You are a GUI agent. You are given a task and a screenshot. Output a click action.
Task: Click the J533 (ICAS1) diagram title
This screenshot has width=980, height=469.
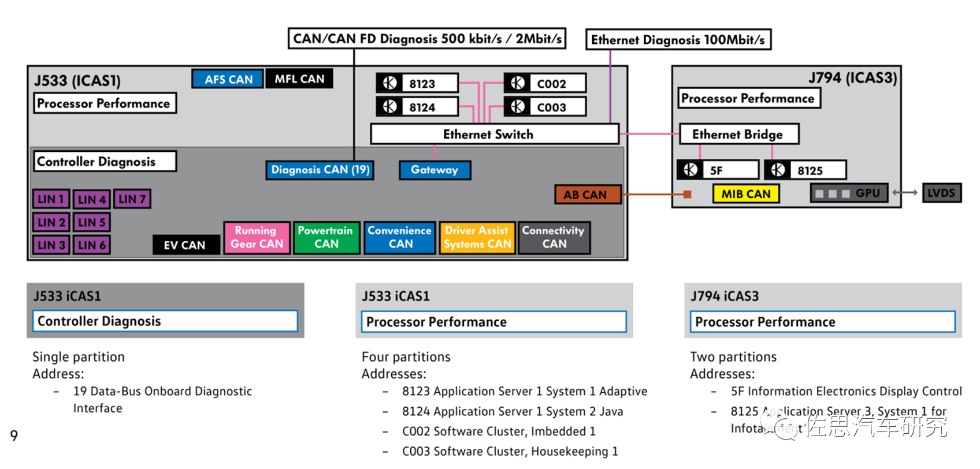77,80
